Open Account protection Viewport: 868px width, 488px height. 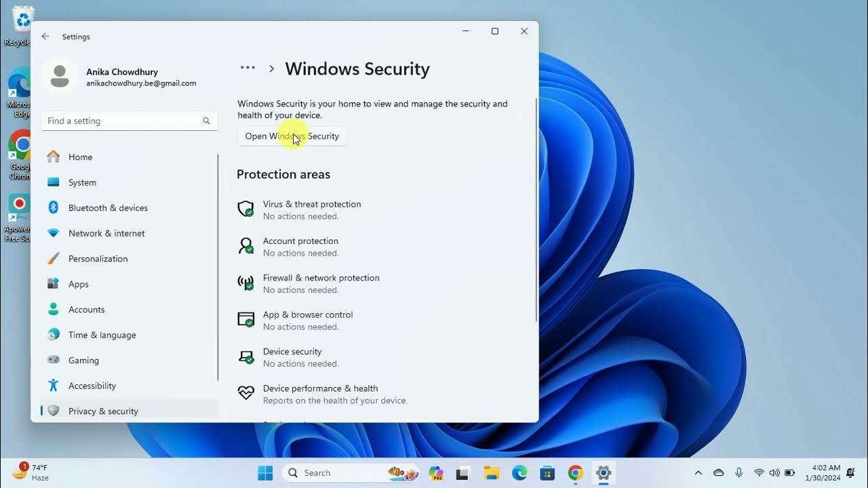tap(300, 247)
